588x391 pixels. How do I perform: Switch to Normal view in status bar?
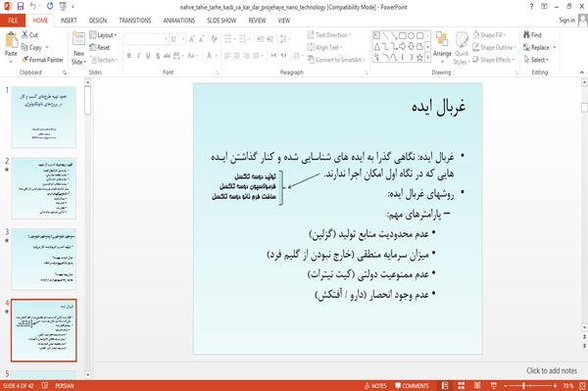(445, 385)
